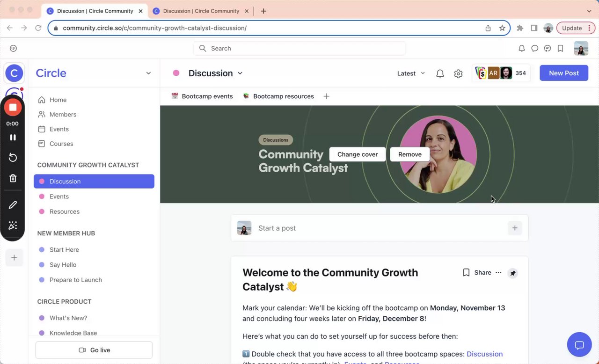The height and width of the screenshot is (364, 599).
Task: Open the browser extensions puzzle icon
Action: click(520, 28)
